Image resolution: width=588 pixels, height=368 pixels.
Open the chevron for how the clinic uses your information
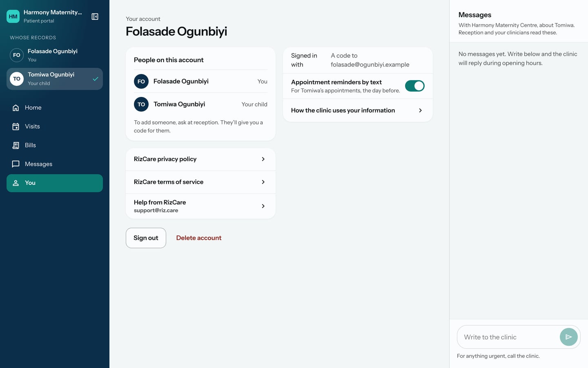coord(420,110)
